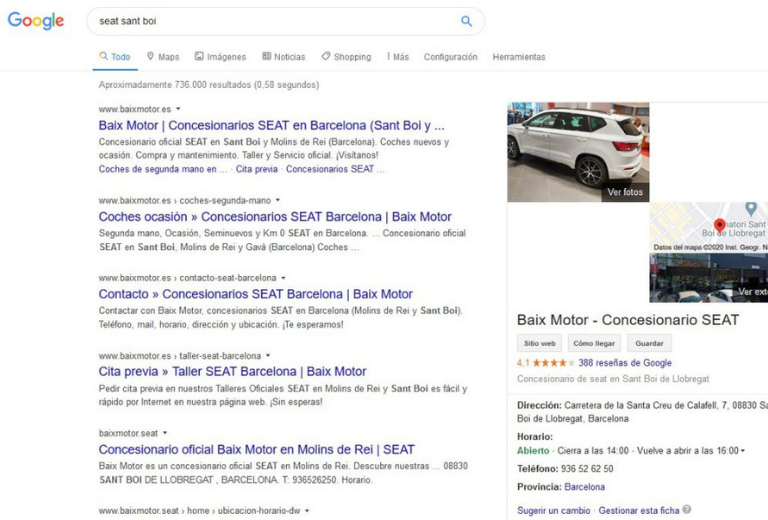Viewport: 768px width, 520px height.
Task: Click the Cómo llegar button
Action: [x=594, y=343]
